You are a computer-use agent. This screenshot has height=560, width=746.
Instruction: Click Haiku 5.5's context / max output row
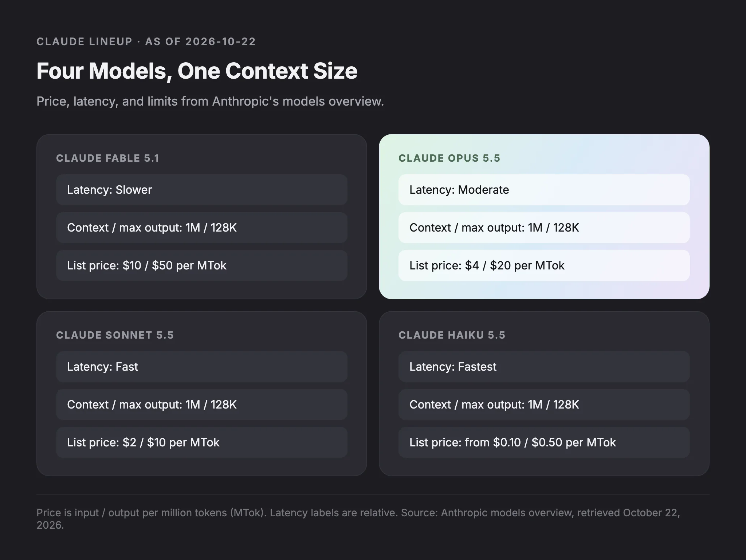tap(544, 405)
